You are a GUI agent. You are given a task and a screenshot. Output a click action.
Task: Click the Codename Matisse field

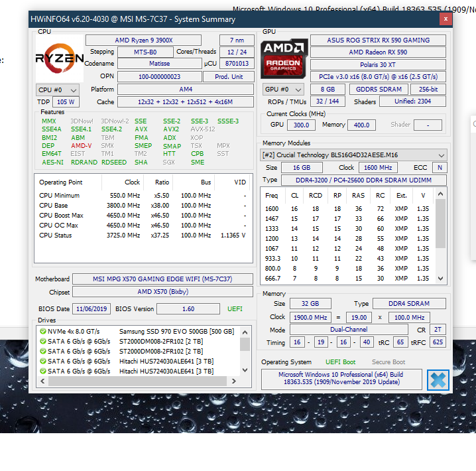pos(159,64)
